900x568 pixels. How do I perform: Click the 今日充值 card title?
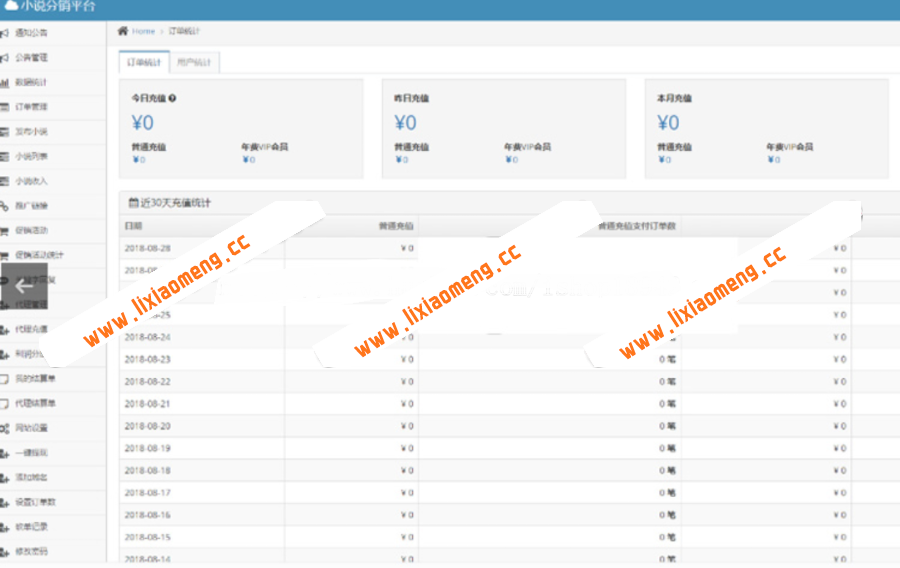point(149,98)
